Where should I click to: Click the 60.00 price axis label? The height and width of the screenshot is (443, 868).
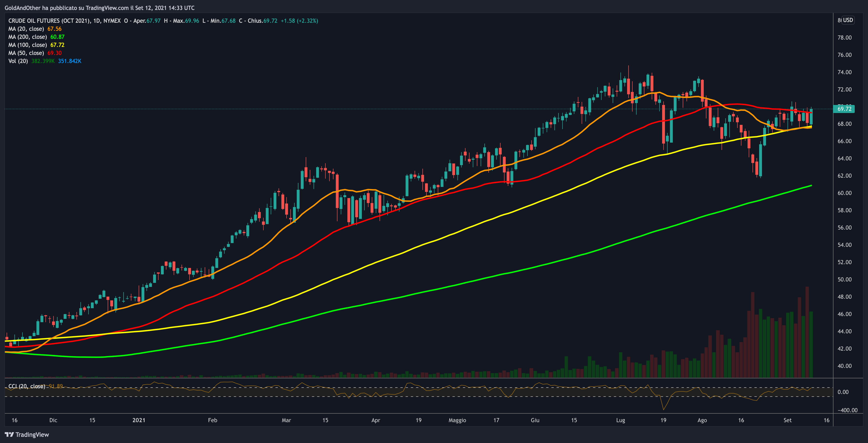tap(844, 193)
